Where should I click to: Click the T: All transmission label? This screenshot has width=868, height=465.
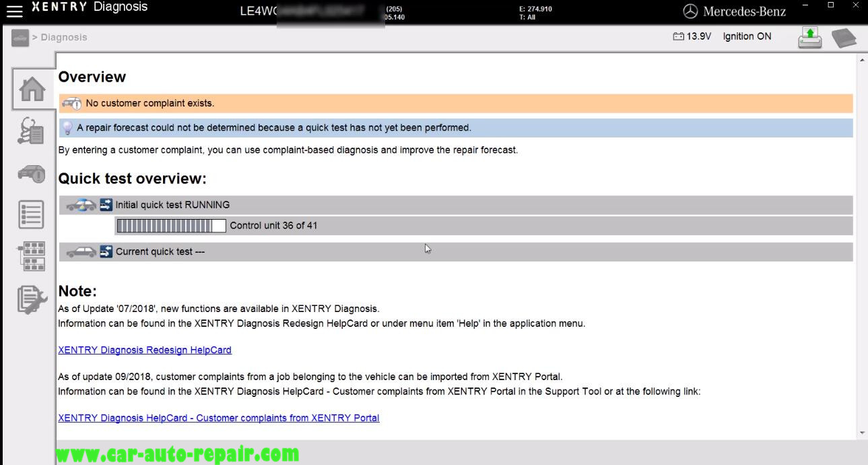pos(527,18)
